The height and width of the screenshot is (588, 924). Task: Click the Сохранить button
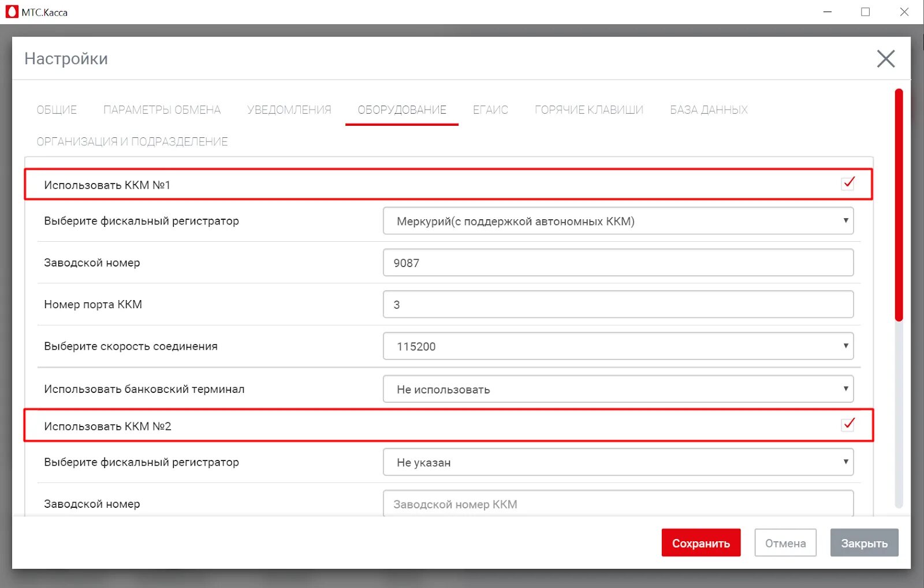pos(701,543)
